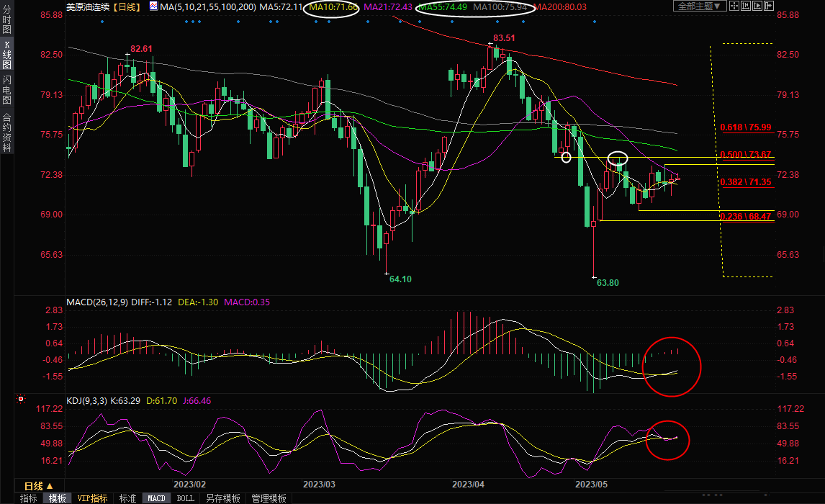Click 另存模板 to save template
825x504 pixels.
[x=222, y=498]
